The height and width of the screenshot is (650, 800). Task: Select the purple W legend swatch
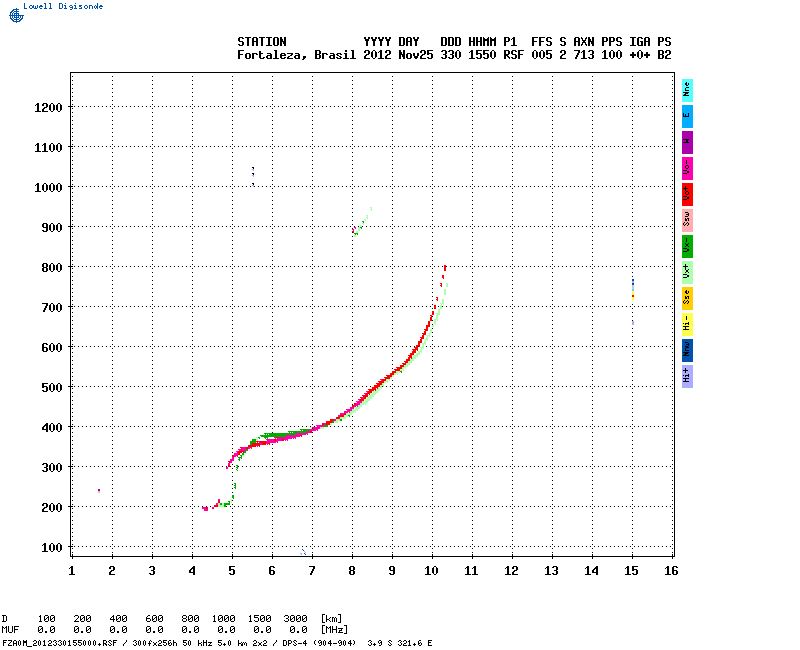pyautogui.click(x=687, y=142)
